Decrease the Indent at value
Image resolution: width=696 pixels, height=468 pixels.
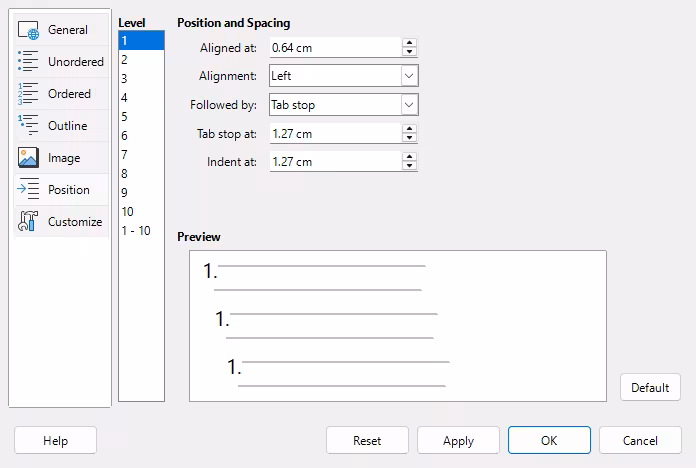tap(409, 166)
